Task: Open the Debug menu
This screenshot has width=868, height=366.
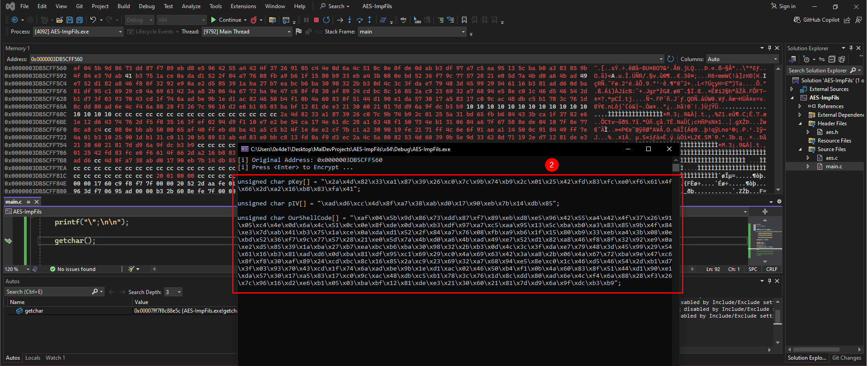Action: coord(147,6)
